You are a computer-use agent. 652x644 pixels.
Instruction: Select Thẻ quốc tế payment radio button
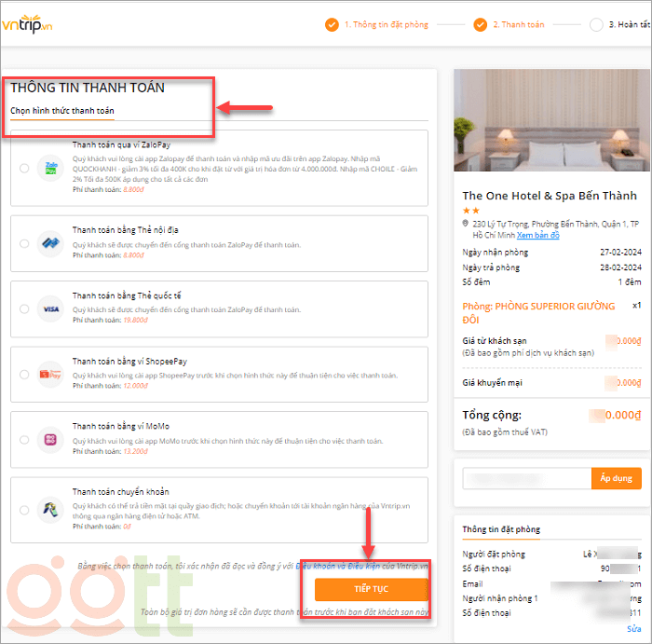[x=24, y=308]
